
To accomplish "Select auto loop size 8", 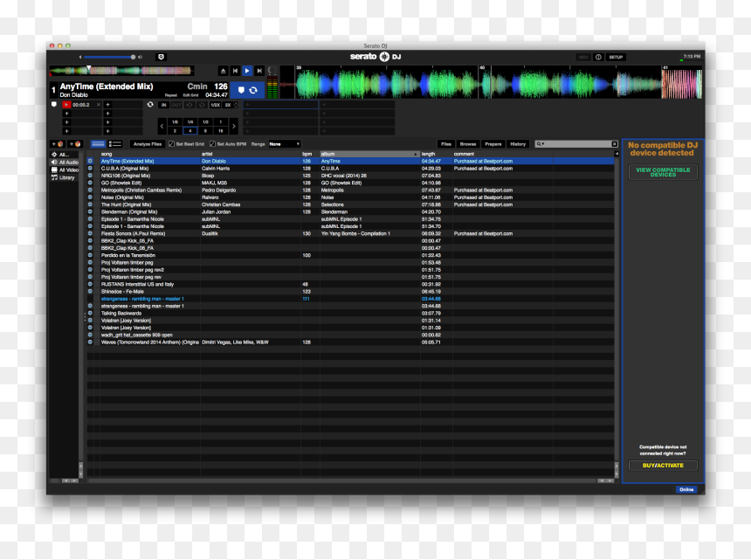I will (205, 131).
